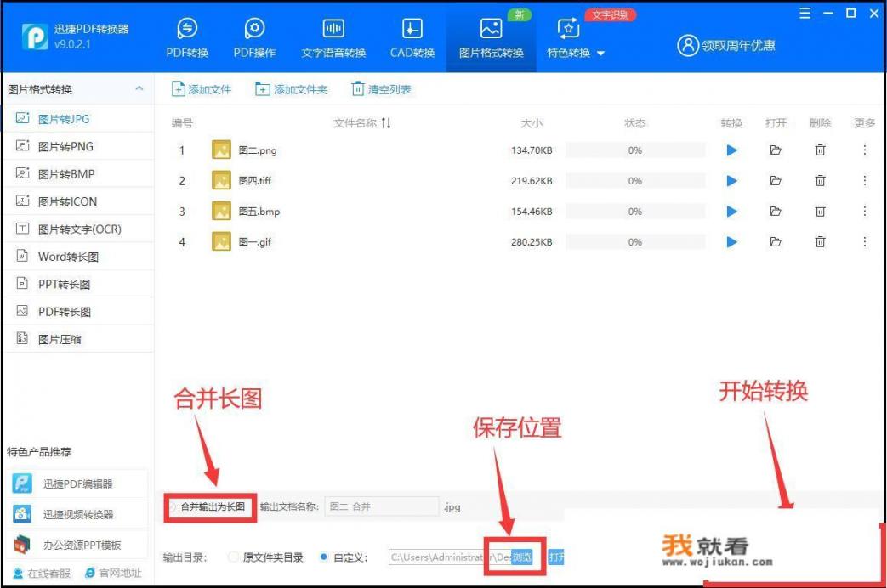Open folder for 图五.bmp
Image resolution: width=887 pixels, height=588 pixels.
pyautogui.click(x=776, y=212)
